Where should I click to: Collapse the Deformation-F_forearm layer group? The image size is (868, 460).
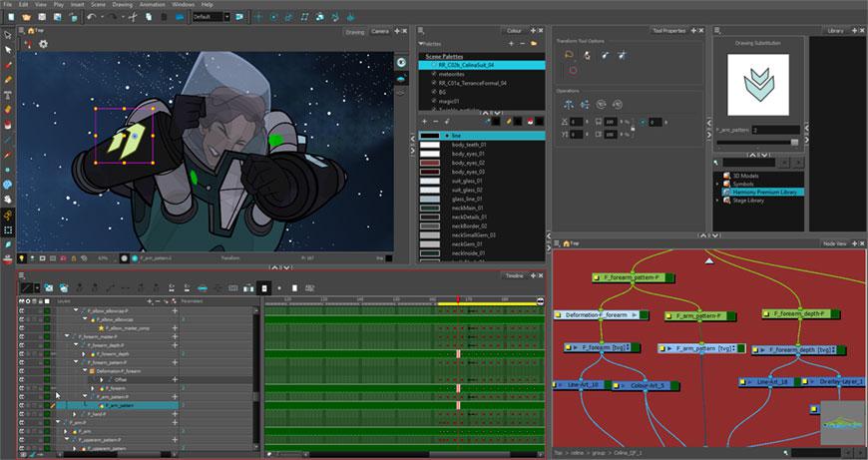coord(84,371)
